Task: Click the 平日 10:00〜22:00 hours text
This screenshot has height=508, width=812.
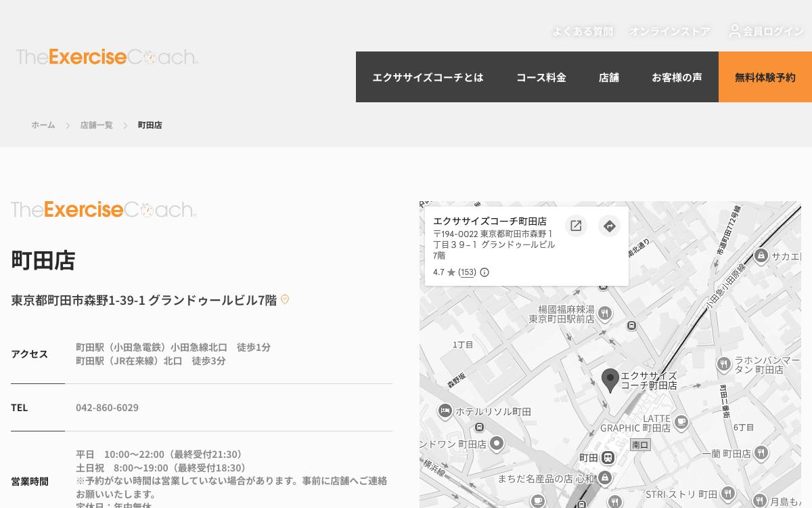Action: click(x=159, y=454)
